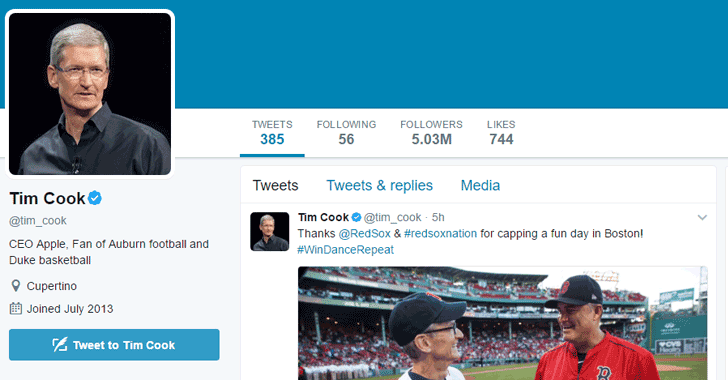Open the Followers 5.03M list

click(x=431, y=133)
